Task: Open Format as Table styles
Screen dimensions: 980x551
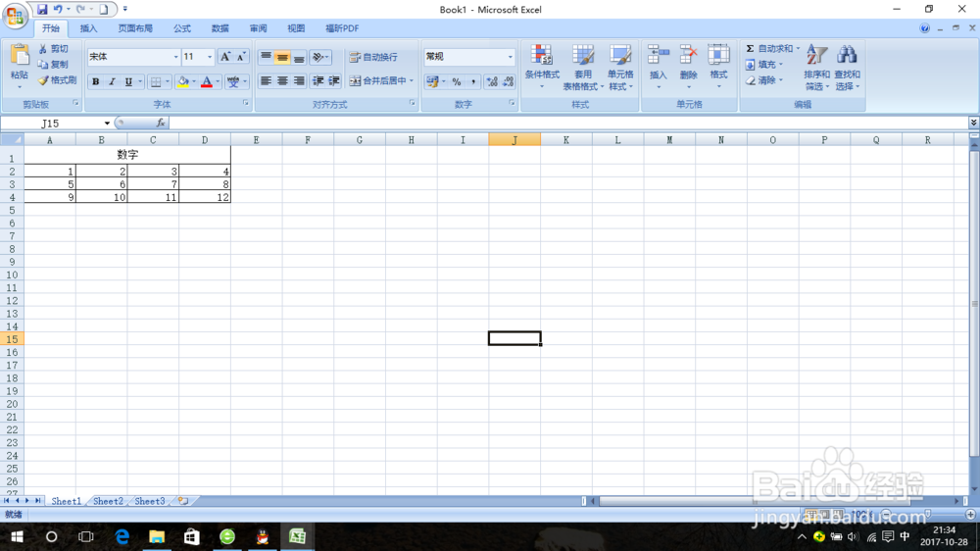Action: point(582,56)
